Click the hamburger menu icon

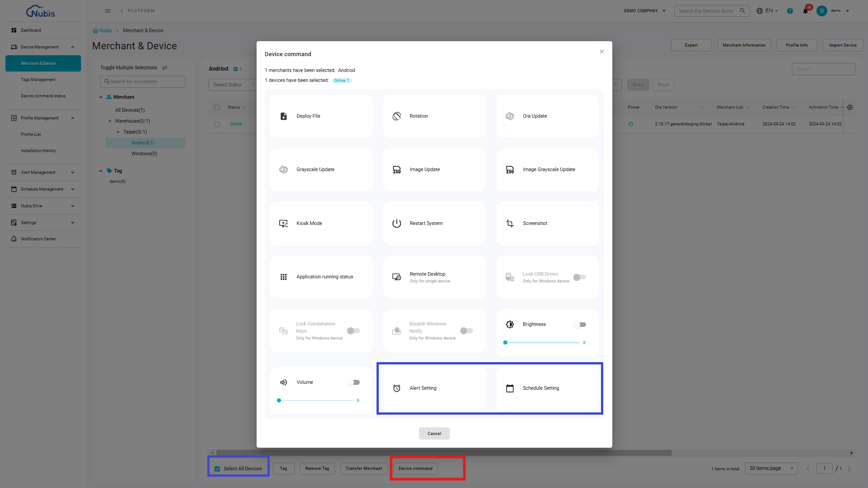point(107,11)
